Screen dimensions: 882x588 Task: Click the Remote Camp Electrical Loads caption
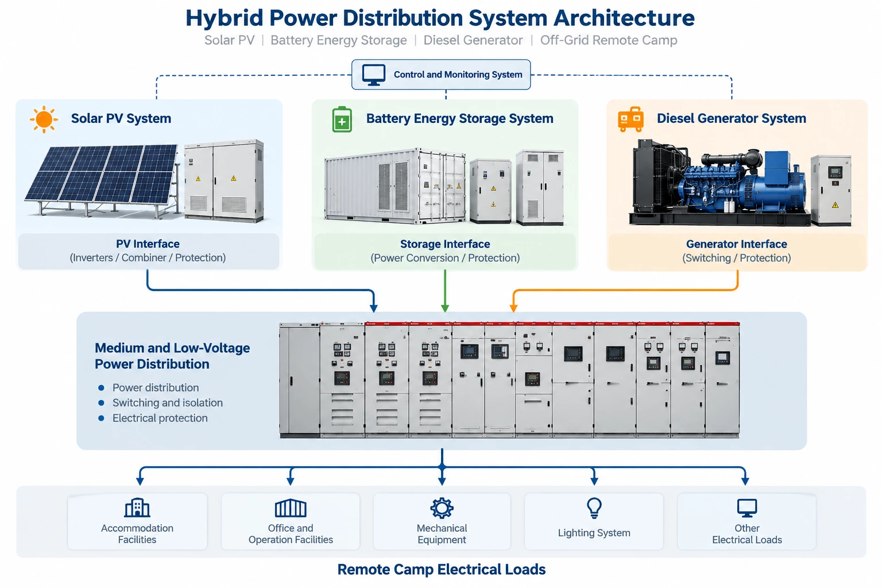pyautogui.click(x=442, y=570)
